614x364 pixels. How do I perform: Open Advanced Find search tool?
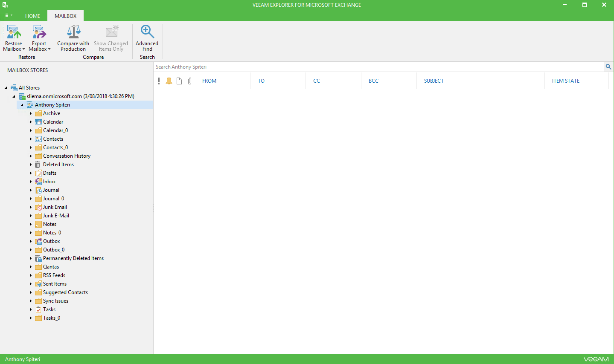click(147, 38)
